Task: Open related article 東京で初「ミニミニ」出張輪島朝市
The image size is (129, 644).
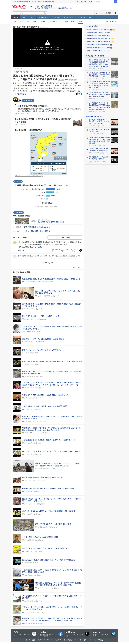Action: [x=43, y=339]
